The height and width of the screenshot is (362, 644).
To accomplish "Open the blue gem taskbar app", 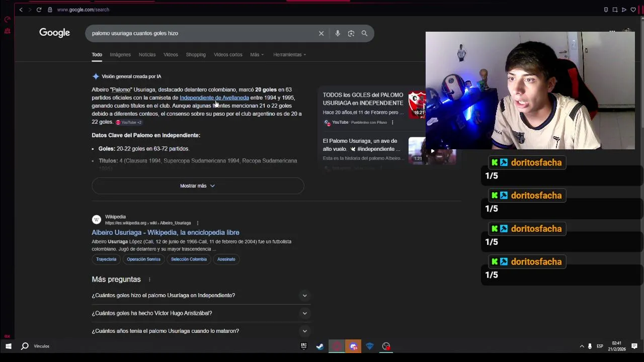I will pyautogui.click(x=370, y=346).
